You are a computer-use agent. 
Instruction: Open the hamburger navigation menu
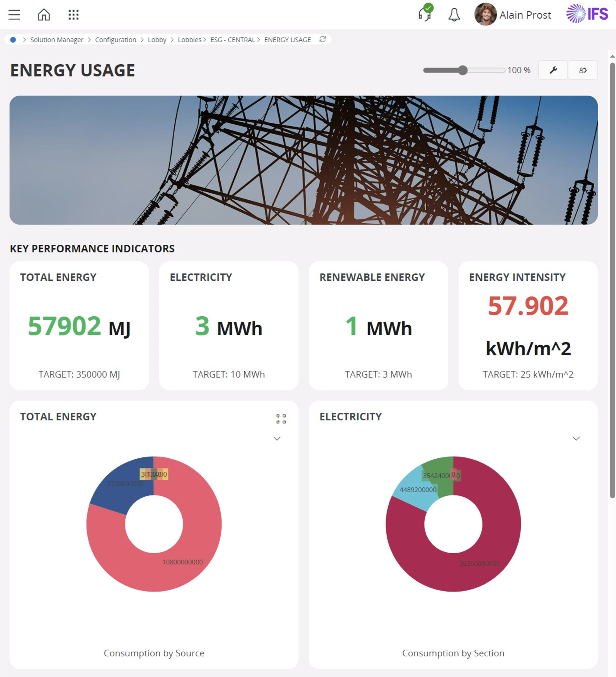[14, 15]
